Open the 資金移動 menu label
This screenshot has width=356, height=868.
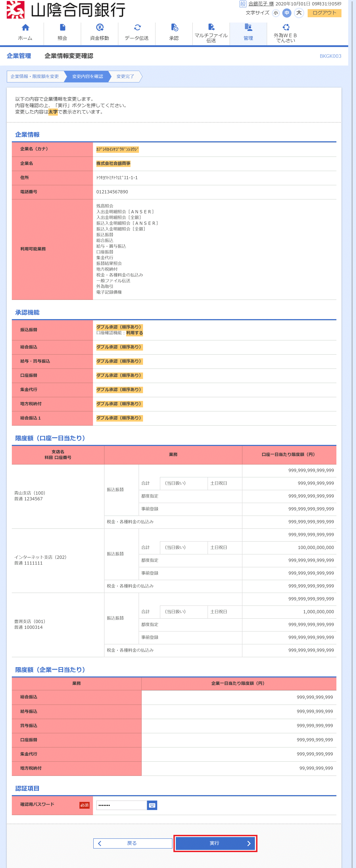pos(99,38)
